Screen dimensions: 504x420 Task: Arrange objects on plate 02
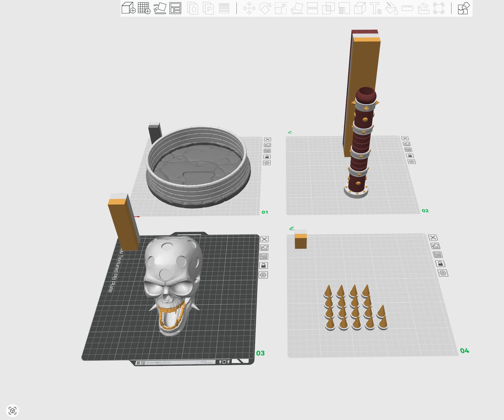[x=408, y=150]
